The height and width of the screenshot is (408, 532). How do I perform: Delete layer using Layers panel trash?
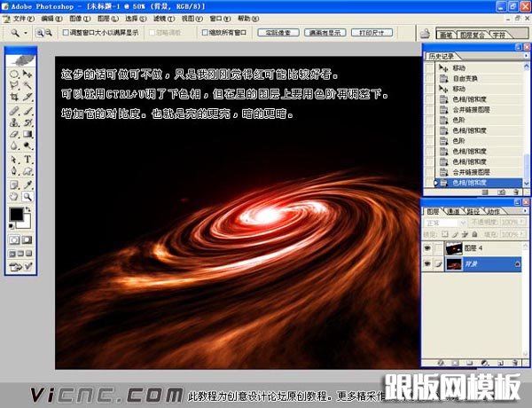pos(515,363)
